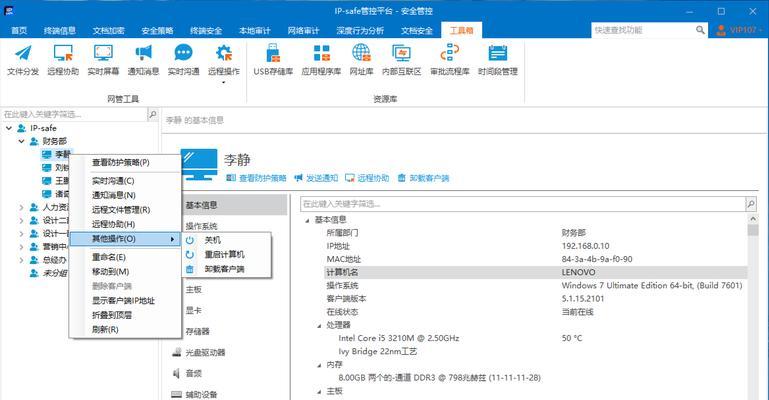Choose 实时沟通(C) from context menu
This screenshot has width=769, height=400.
[126, 181]
